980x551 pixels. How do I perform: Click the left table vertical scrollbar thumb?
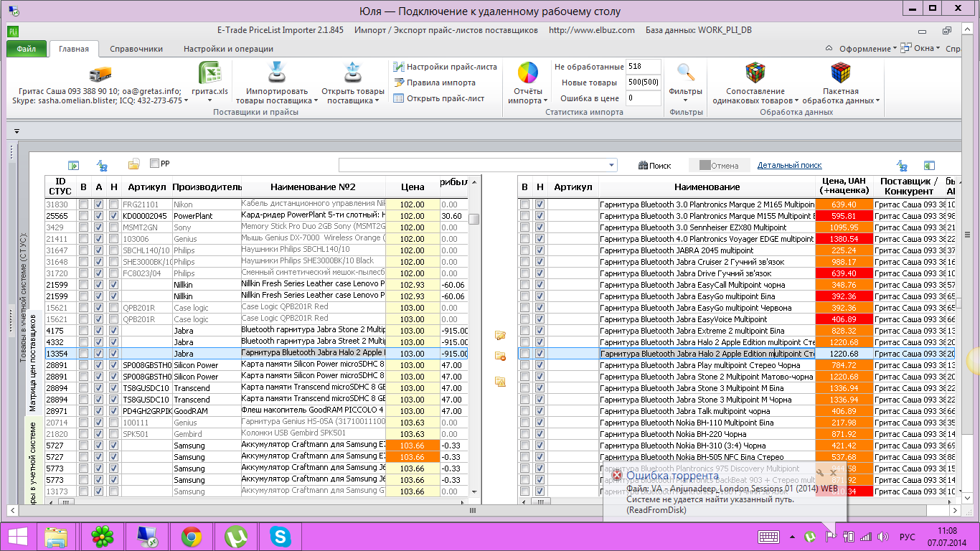pos(473,220)
